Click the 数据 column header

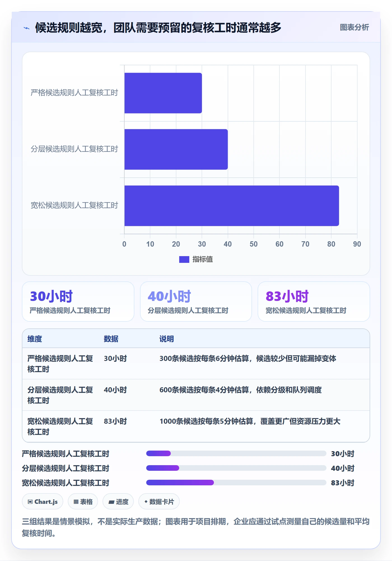(x=111, y=339)
